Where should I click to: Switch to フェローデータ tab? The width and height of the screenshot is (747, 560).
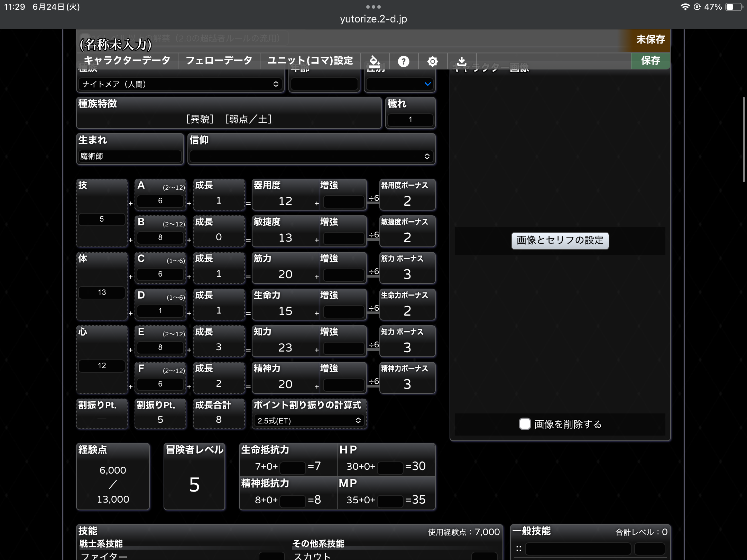219,60
